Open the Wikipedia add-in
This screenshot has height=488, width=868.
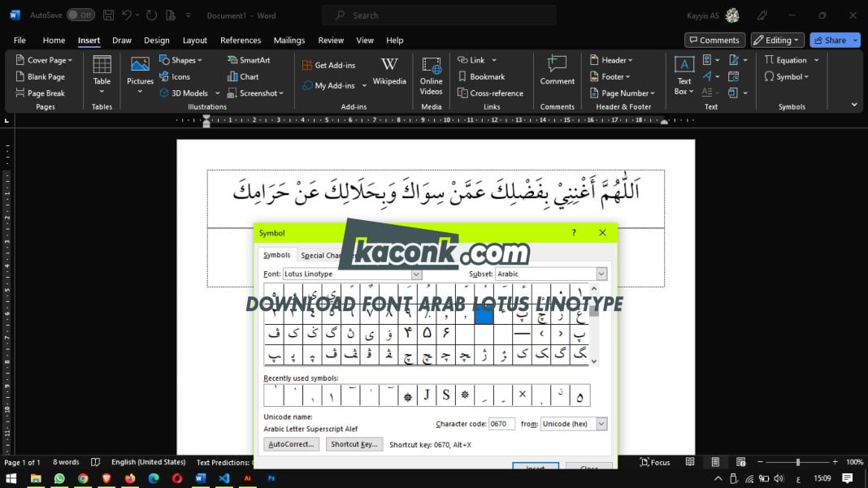pos(389,76)
